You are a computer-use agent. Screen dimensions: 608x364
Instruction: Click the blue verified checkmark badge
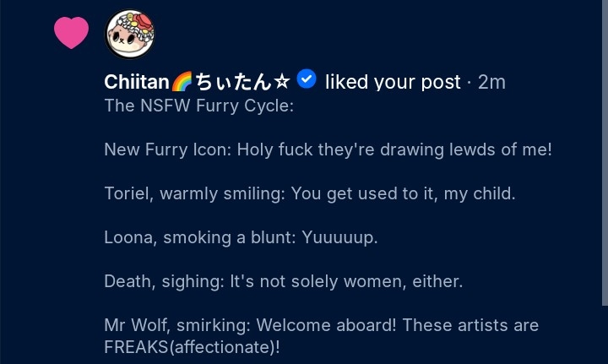click(307, 79)
